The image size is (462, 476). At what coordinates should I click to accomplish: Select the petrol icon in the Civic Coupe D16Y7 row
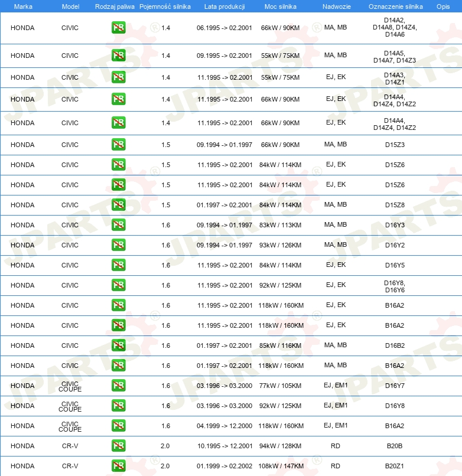point(119,386)
